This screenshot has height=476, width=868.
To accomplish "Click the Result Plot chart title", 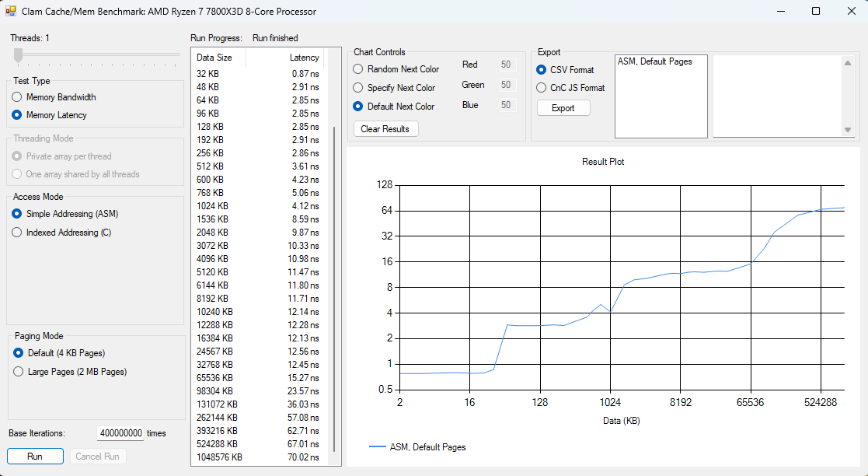I will [x=603, y=162].
